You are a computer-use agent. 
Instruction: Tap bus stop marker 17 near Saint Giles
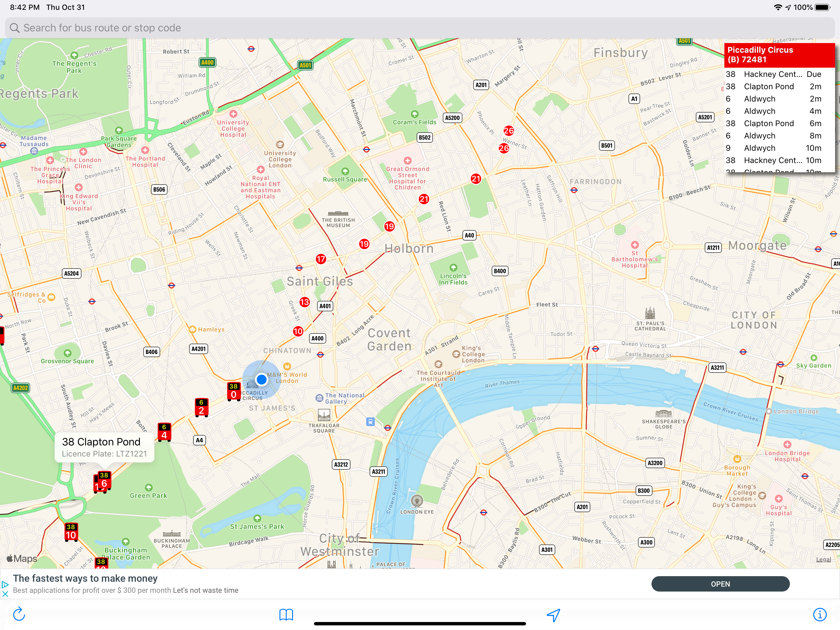[321, 259]
